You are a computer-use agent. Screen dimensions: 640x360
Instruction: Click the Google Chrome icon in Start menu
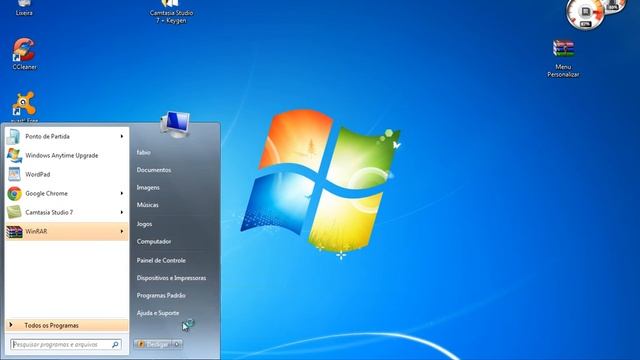coord(14,193)
